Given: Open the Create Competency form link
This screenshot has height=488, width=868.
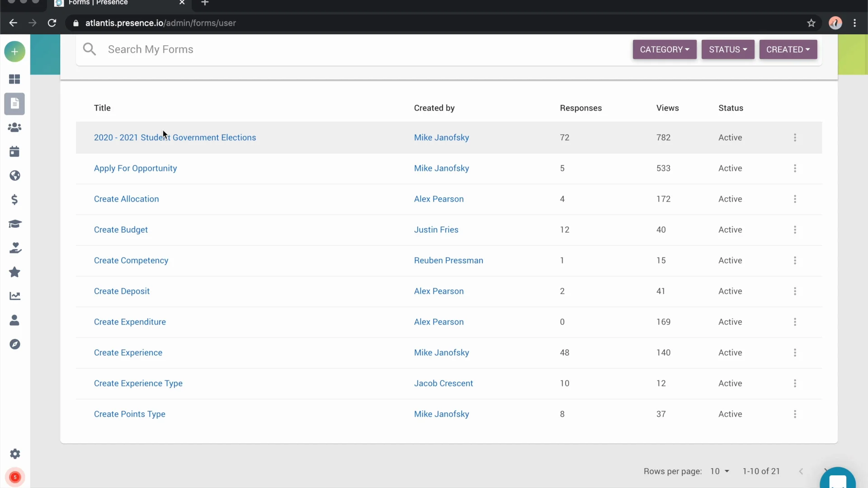Looking at the screenshot, I should tap(131, 260).
